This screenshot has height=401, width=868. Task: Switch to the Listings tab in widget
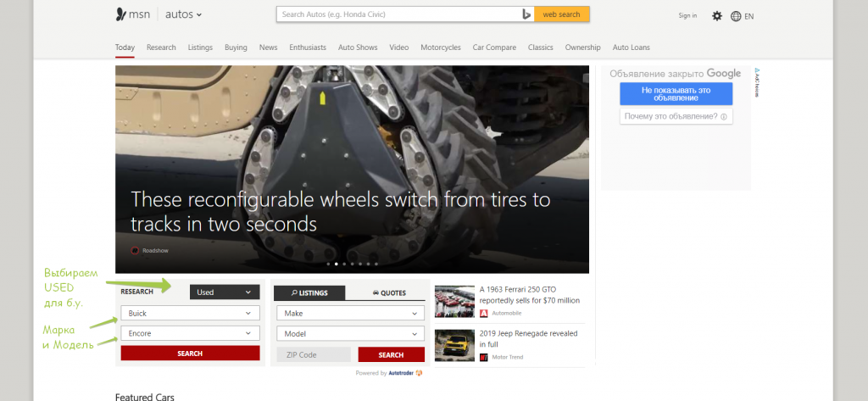point(310,293)
